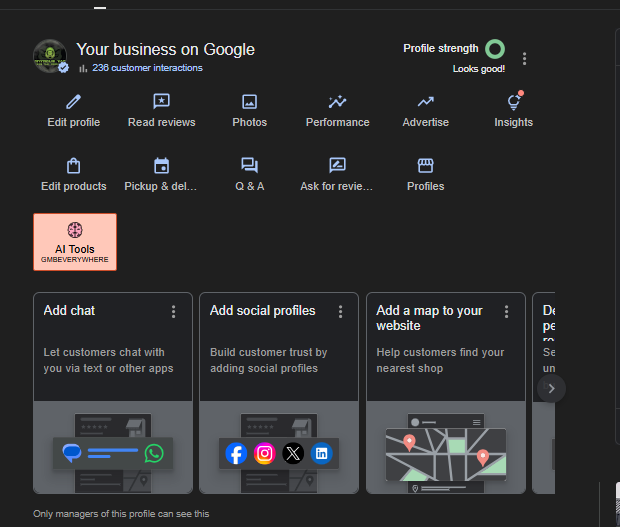The width and height of the screenshot is (620, 527).
Task: Click 'Looks good!' profile strength text
Action: 478,69
